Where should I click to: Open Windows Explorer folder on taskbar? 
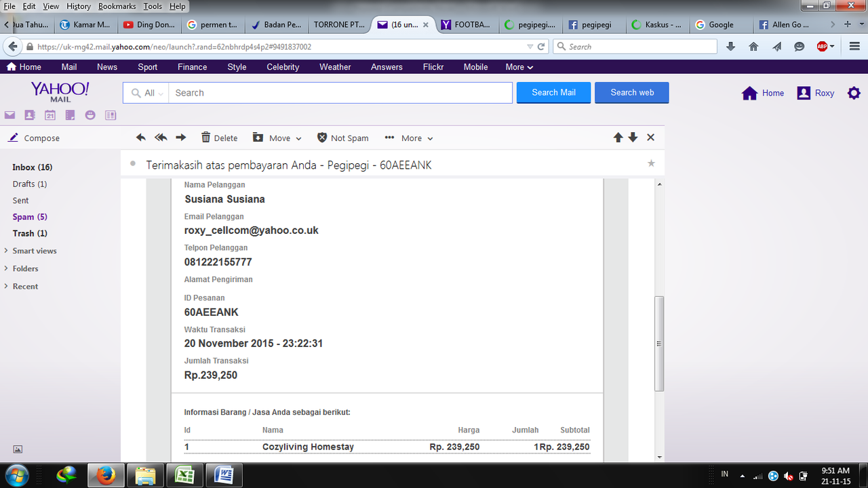(x=145, y=474)
